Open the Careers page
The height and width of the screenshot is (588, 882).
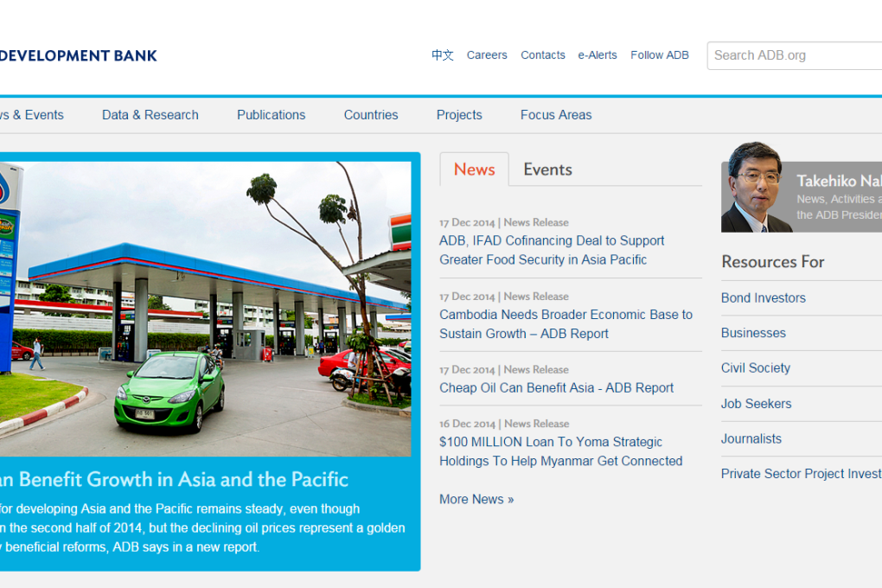tap(487, 54)
